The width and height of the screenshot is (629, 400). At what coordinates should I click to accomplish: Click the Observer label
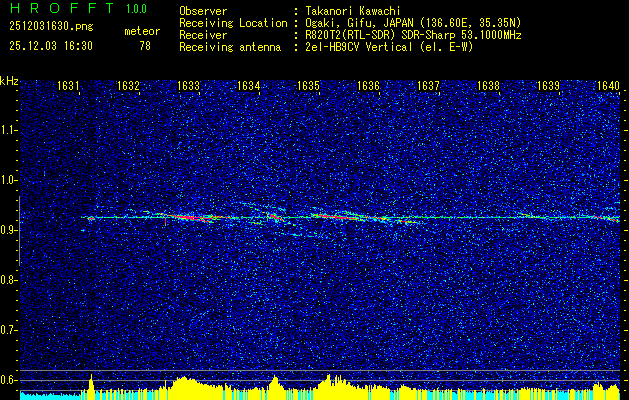203,11
